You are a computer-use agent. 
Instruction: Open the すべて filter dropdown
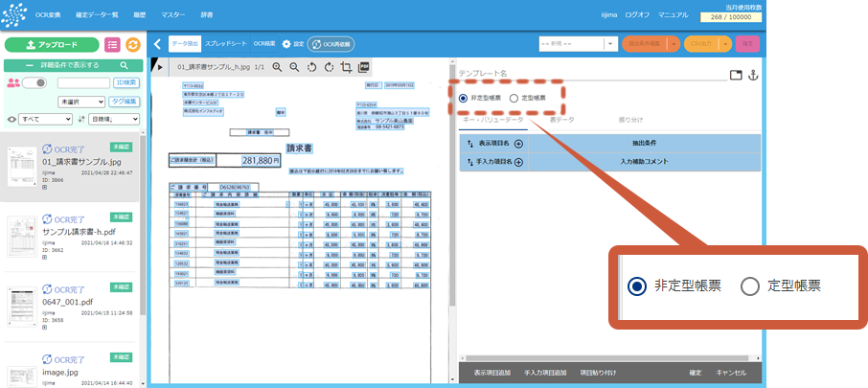45,119
